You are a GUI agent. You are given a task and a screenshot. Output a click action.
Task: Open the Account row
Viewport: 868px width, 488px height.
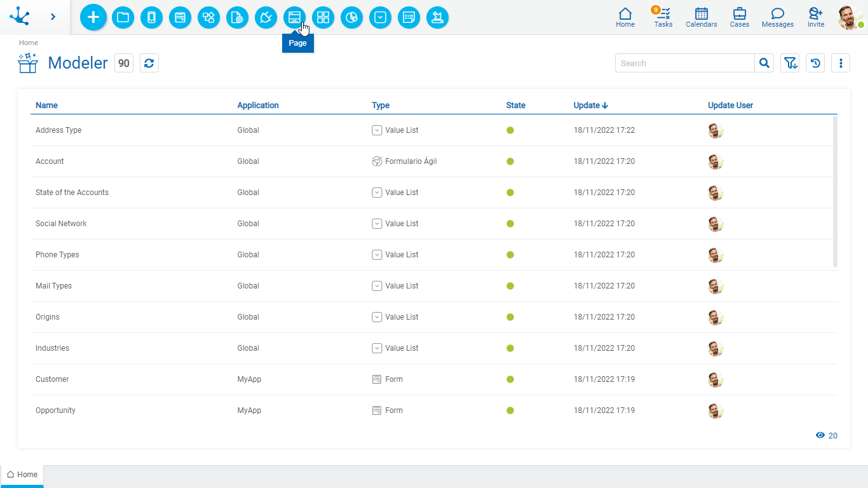pyautogui.click(x=433, y=161)
